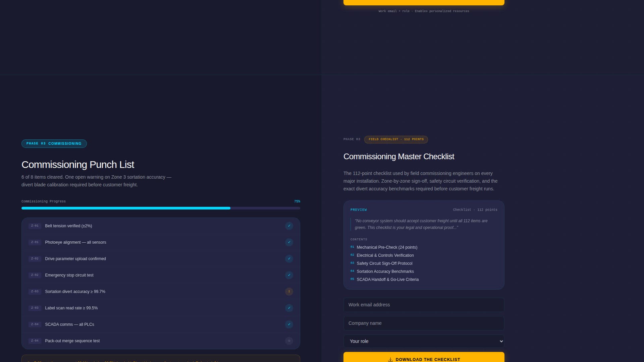Click the Belt tension verified (±2%) row text
The width and height of the screenshot is (644, 362).
coord(68,226)
